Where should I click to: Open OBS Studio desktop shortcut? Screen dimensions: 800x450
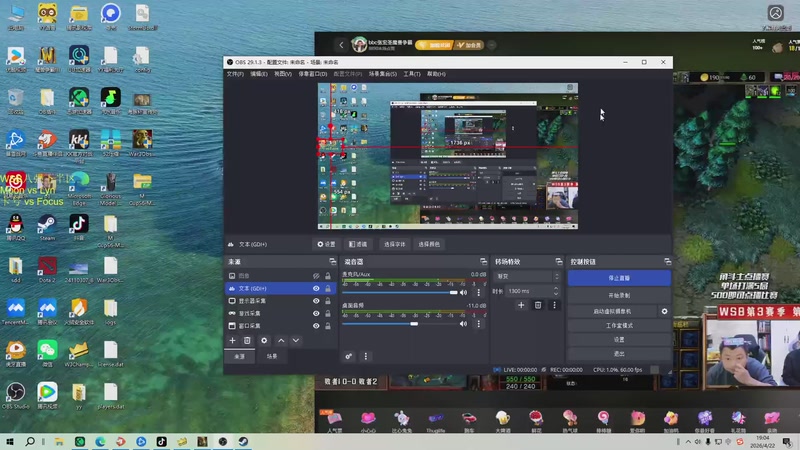[x=15, y=396]
